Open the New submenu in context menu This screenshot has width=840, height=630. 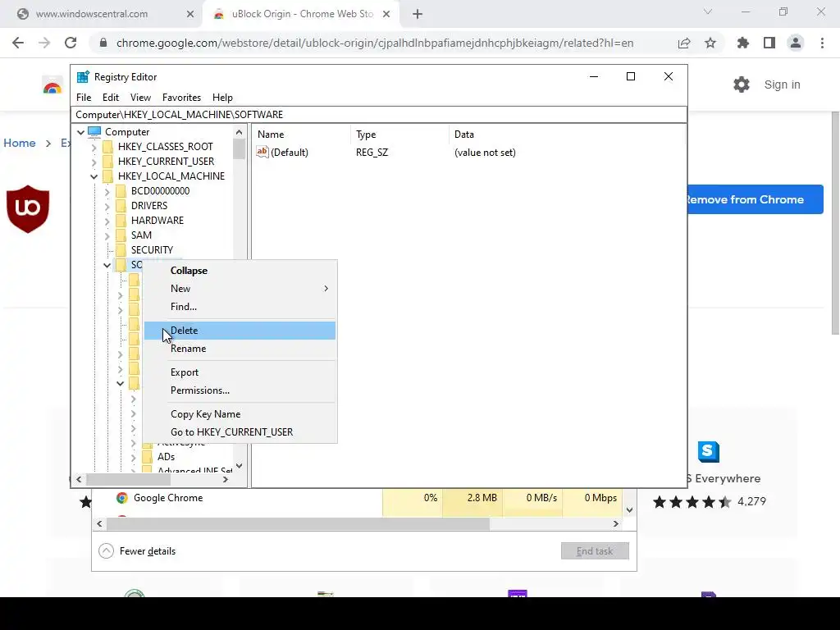240,288
